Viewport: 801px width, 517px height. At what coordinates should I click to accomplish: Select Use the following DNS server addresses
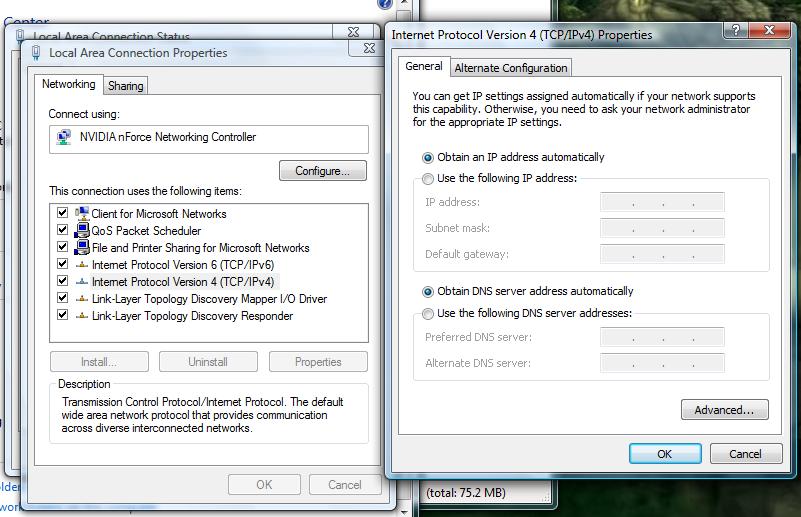click(x=428, y=314)
